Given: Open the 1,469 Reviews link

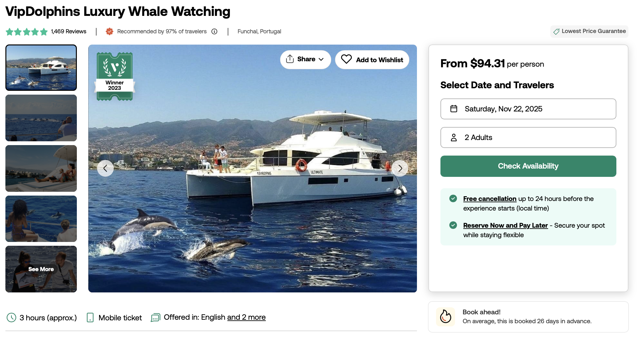Looking at the screenshot, I should (69, 31).
